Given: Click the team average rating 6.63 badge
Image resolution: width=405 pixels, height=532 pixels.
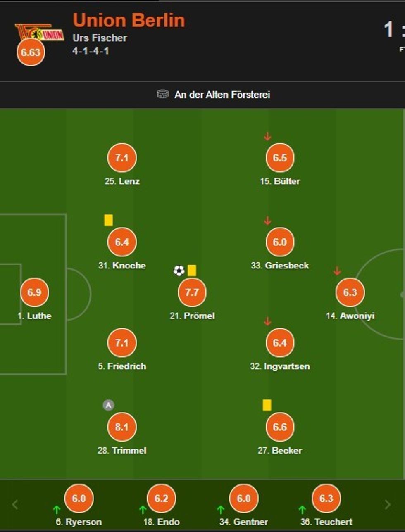Looking at the screenshot, I should 31,52.
